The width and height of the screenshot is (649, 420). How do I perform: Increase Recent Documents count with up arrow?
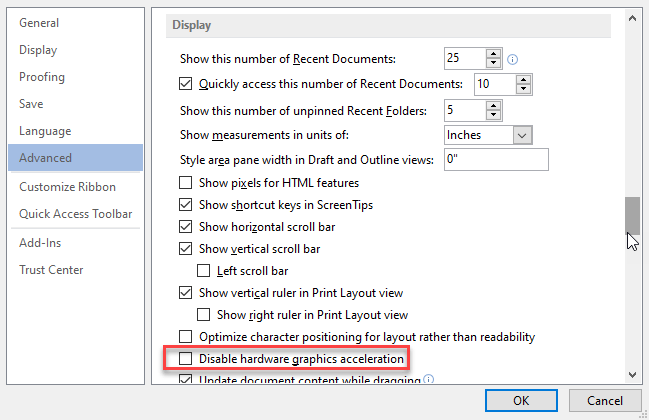[x=493, y=54]
